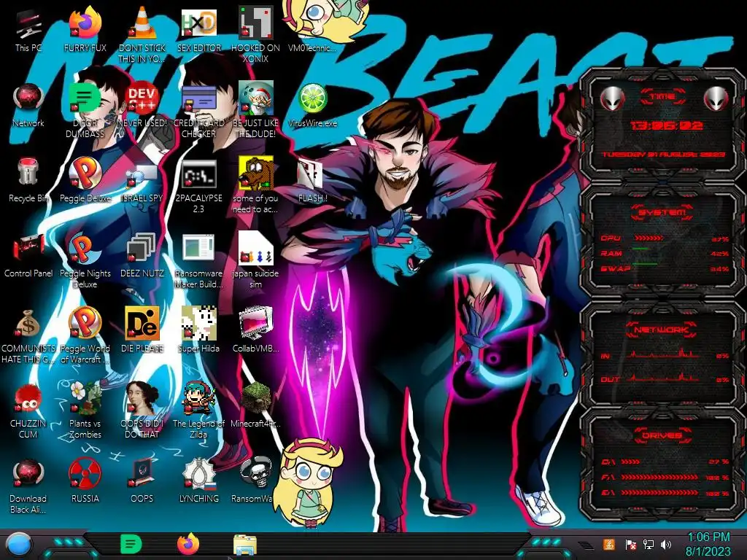The height and width of the screenshot is (560, 747).
Task: Open the taskbar clock showing 1:06 PM
Action: click(x=708, y=544)
